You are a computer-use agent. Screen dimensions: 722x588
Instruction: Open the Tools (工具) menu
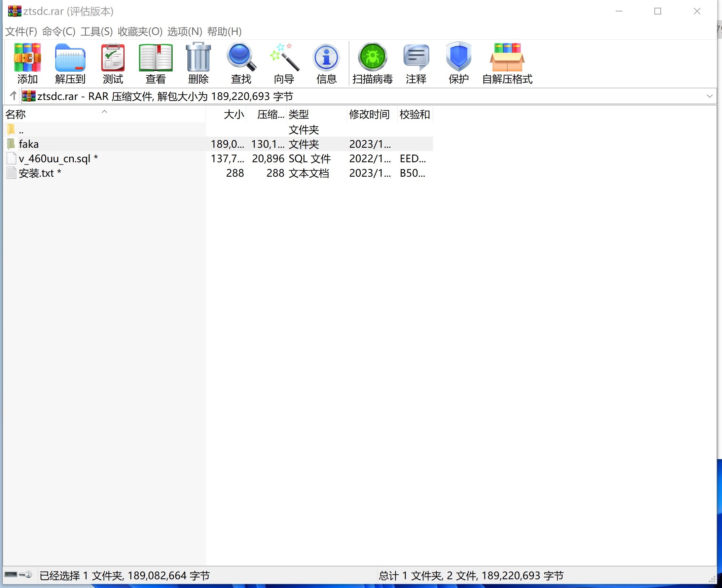(x=97, y=32)
